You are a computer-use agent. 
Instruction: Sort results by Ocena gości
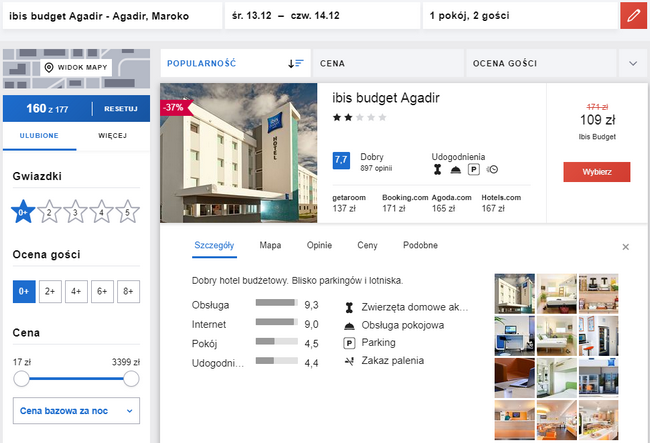541,63
